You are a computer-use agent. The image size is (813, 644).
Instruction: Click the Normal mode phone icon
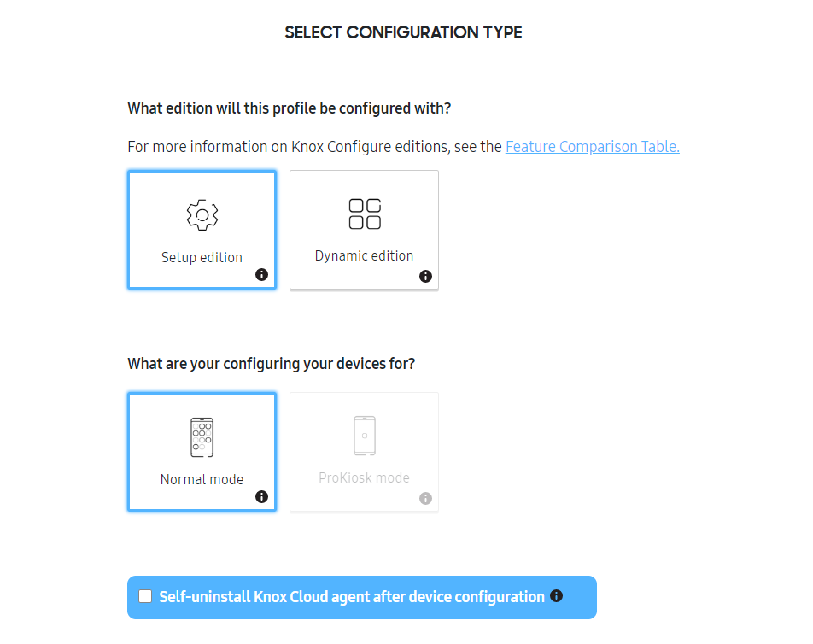pyautogui.click(x=202, y=436)
